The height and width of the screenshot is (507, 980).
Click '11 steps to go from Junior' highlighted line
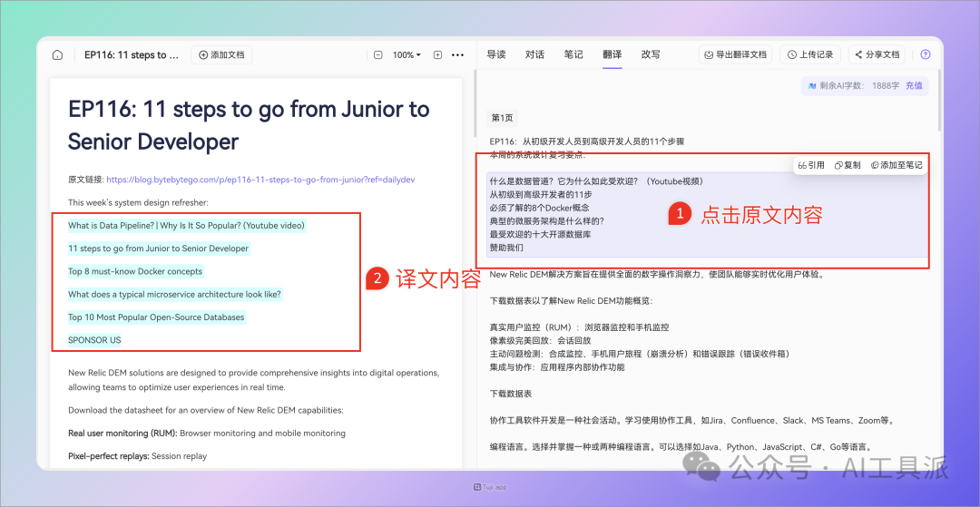159,249
